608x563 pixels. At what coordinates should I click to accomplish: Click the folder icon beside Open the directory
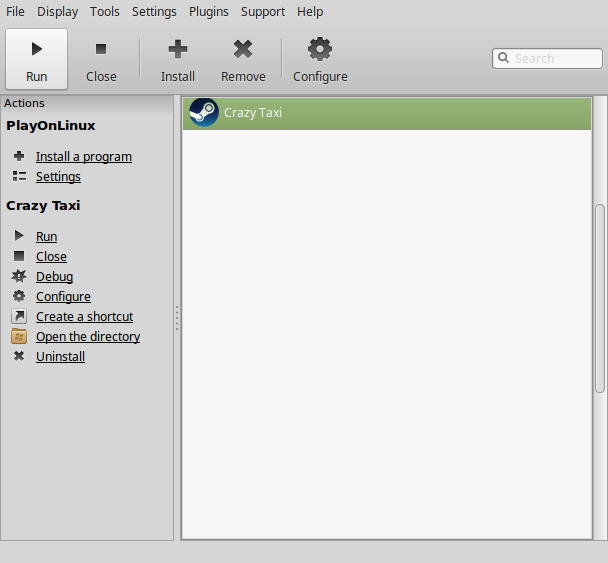[19, 336]
